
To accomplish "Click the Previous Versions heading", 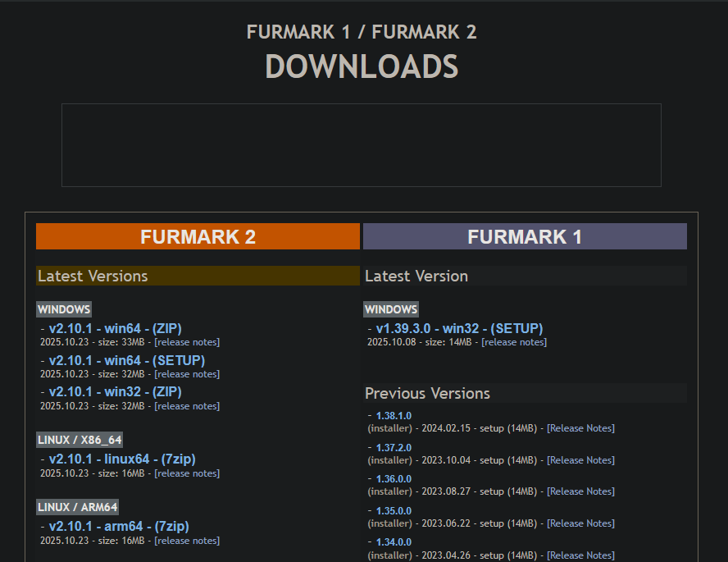I will 525,394.
